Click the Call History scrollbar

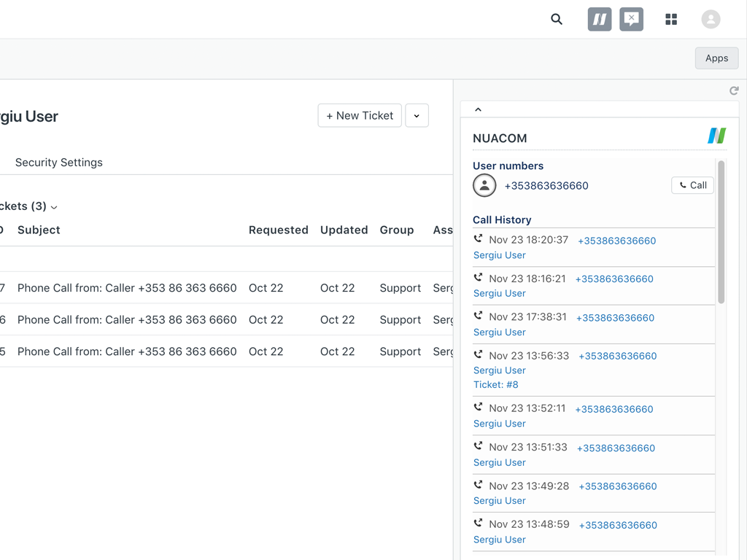[721, 232]
